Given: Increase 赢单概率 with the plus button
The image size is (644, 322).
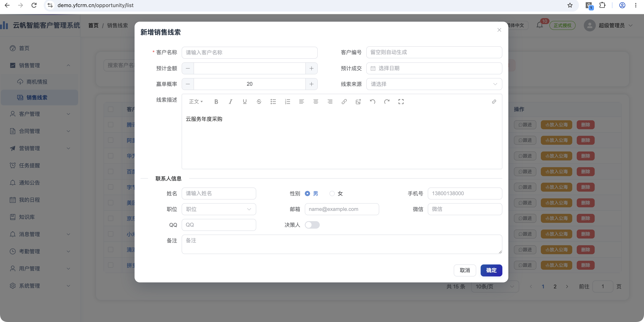Looking at the screenshot, I should click(x=312, y=84).
